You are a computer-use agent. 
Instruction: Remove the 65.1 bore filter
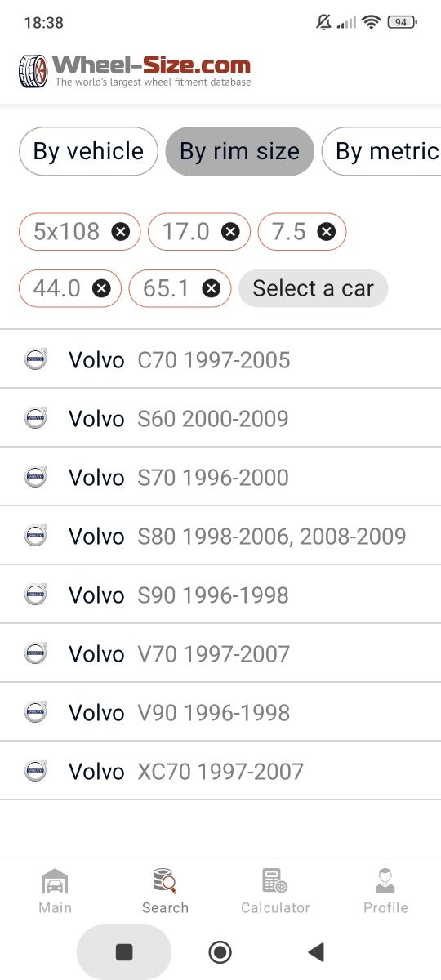(212, 288)
